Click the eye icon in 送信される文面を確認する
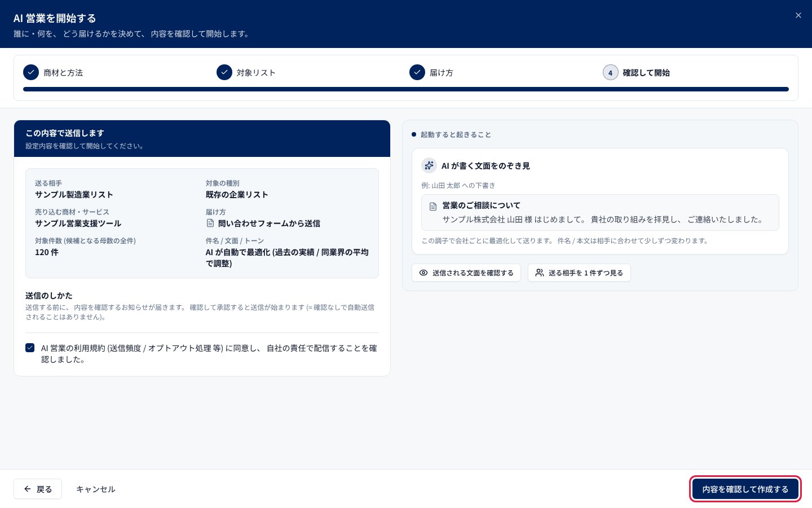812x508 pixels. (x=423, y=273)
